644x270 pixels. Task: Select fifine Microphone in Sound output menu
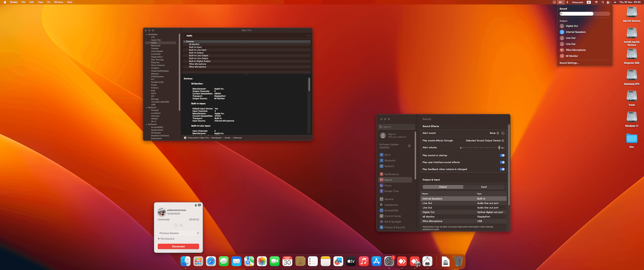point(585,50)
